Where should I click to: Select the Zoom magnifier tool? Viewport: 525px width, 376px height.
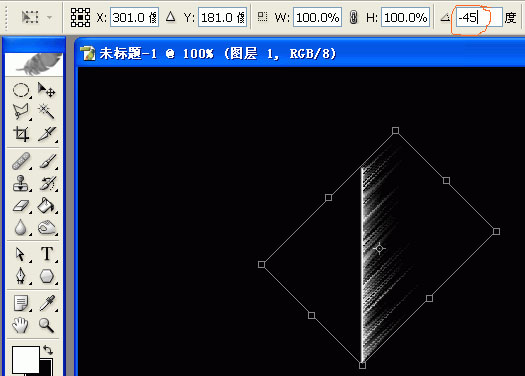[x=46, y=325]
